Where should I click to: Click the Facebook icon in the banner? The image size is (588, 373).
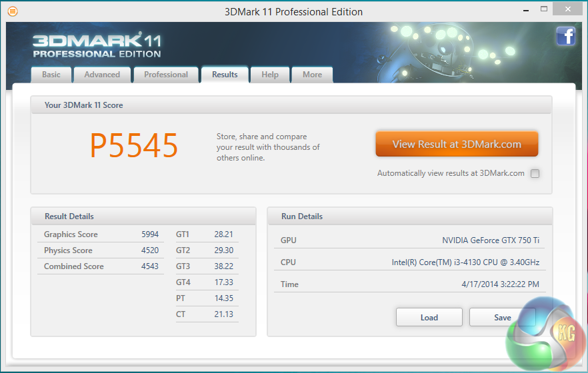(565, 36)
